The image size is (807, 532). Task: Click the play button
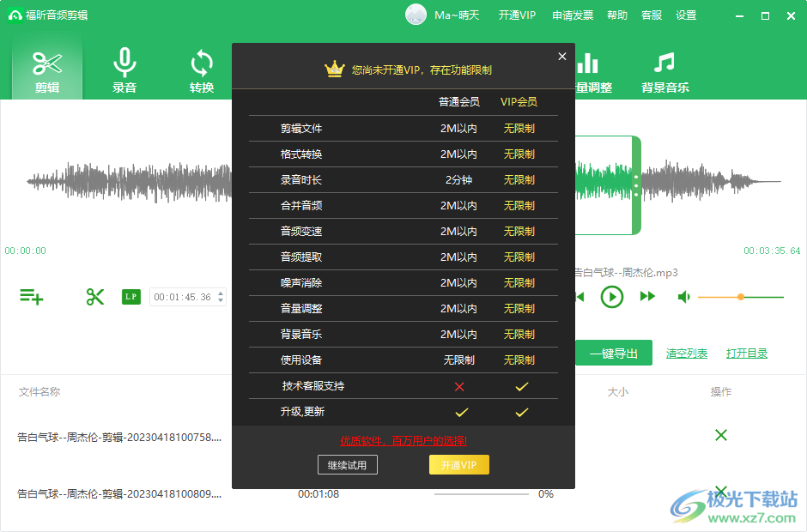612,297
